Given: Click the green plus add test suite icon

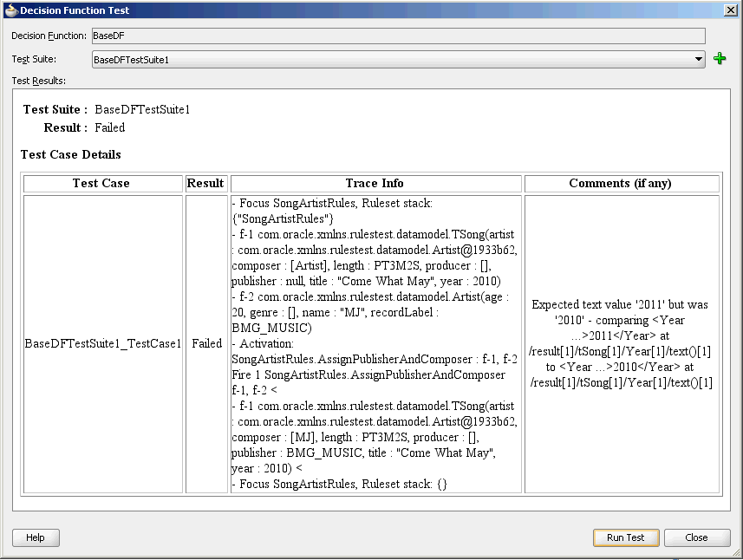Looking at the screenshot, I should click(x=720, y=59).
